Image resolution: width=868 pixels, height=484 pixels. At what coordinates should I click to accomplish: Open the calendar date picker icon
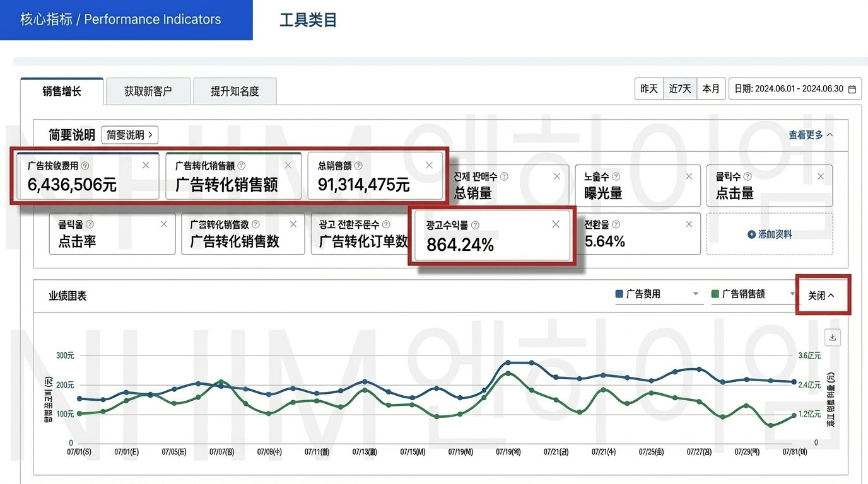point(852,89)
